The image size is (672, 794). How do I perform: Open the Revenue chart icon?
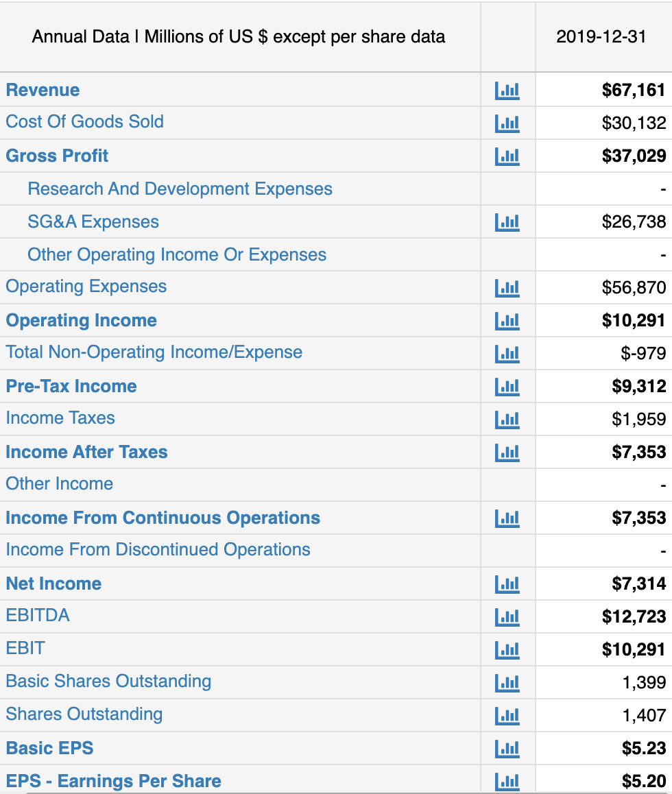(507, 90)
